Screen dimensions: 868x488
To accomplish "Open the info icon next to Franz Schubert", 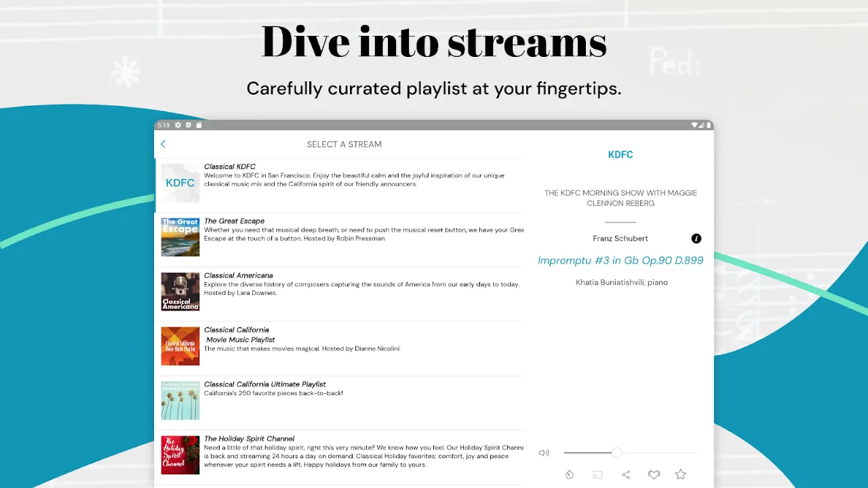I will (696, 239).
